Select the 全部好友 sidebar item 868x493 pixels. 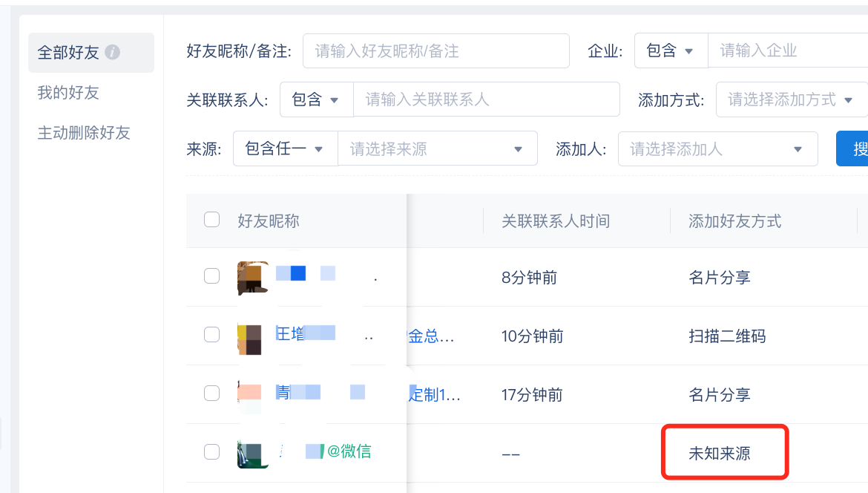[x=91, y=53]
